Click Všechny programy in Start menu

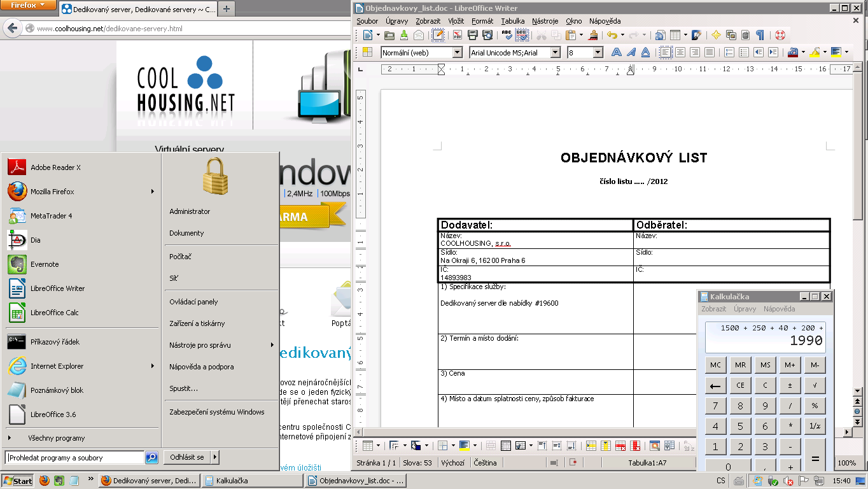click(56, 438)
